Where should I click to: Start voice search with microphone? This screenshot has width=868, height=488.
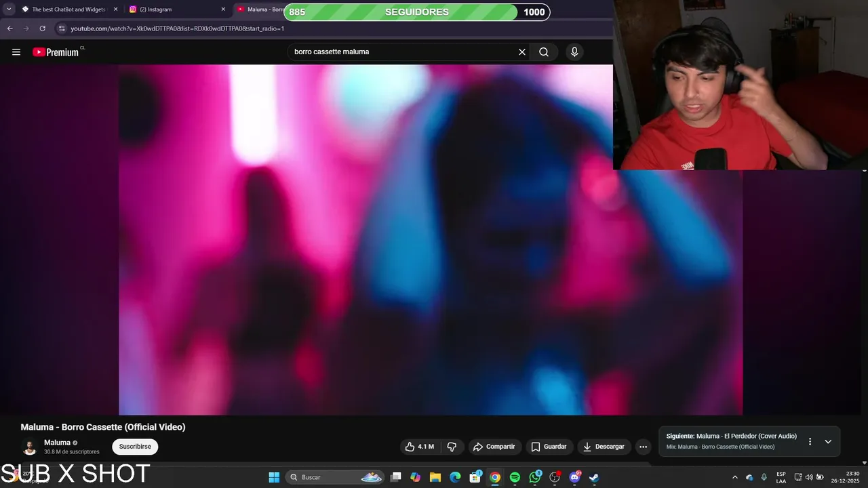pos(574,52)
